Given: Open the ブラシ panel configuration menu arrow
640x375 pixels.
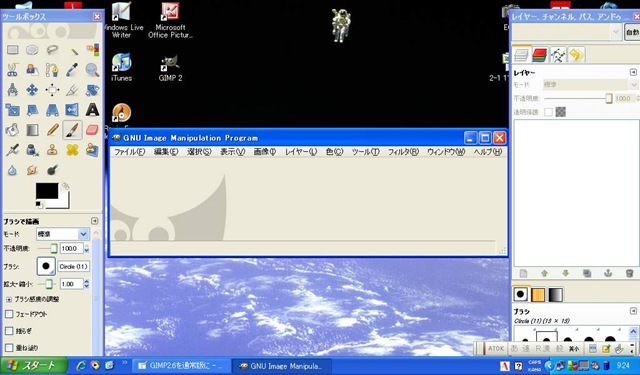Looking at the screenshot, I should point(633,311).
